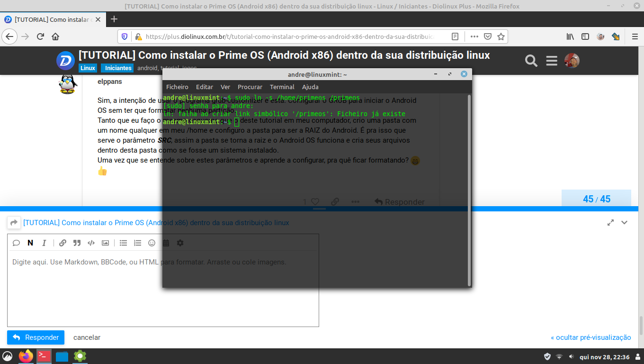Click the Firefox forward arrow
This screenshot has height=364, width=644.
(x=25, y=36)
